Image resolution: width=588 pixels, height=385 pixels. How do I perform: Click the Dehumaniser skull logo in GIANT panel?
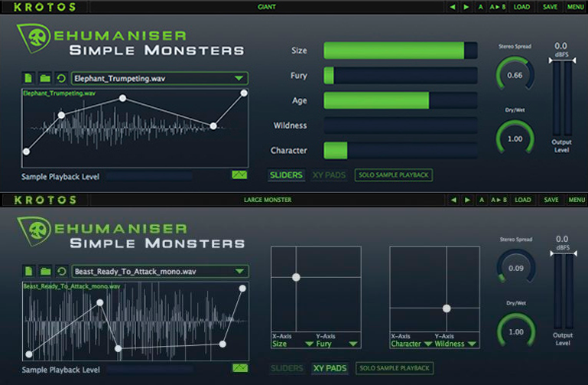tap(34, 38)
